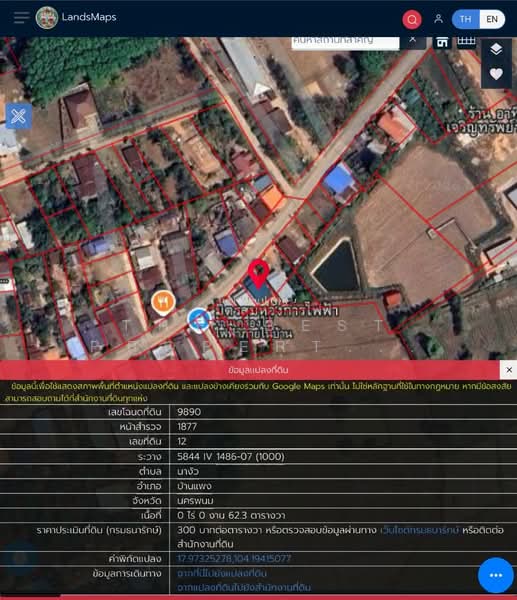The height and width of the screenshot is (600, 517).
Task: Click the map search input field
Action: coord(345,41)
